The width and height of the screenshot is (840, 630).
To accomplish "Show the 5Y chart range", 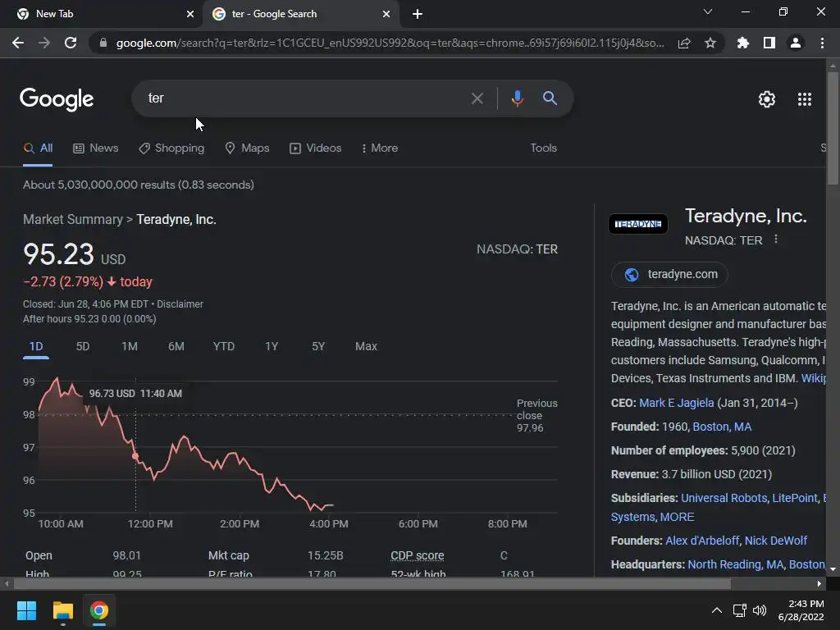I will (x=318, y=347).
